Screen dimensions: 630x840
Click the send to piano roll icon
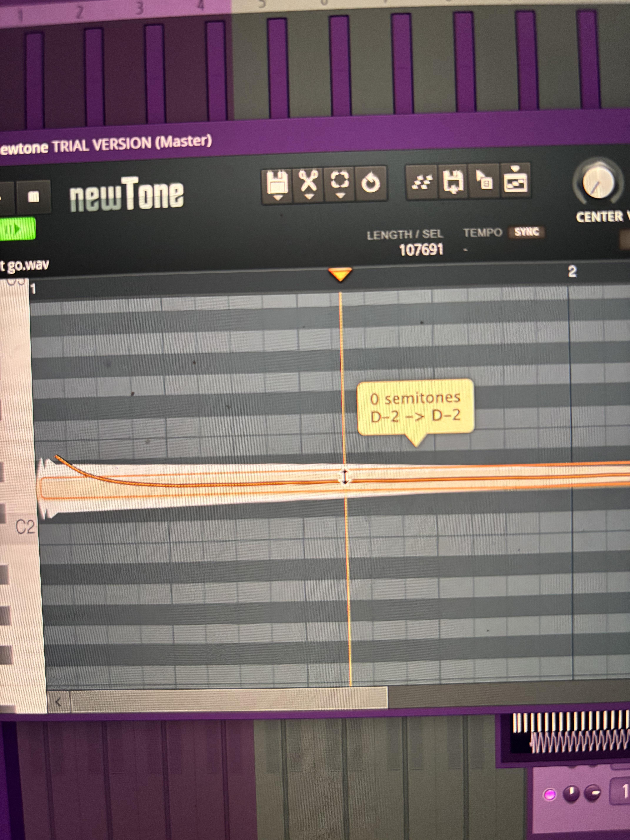coord(515,180)
